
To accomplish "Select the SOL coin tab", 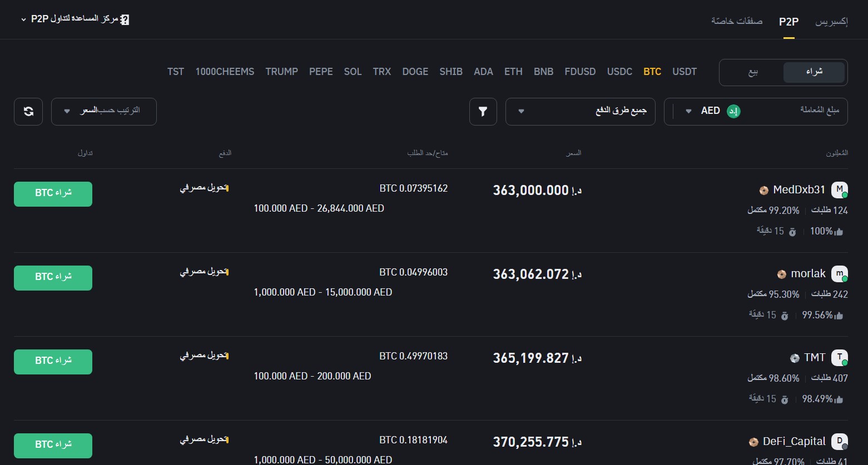I will [x=353, y=72].
